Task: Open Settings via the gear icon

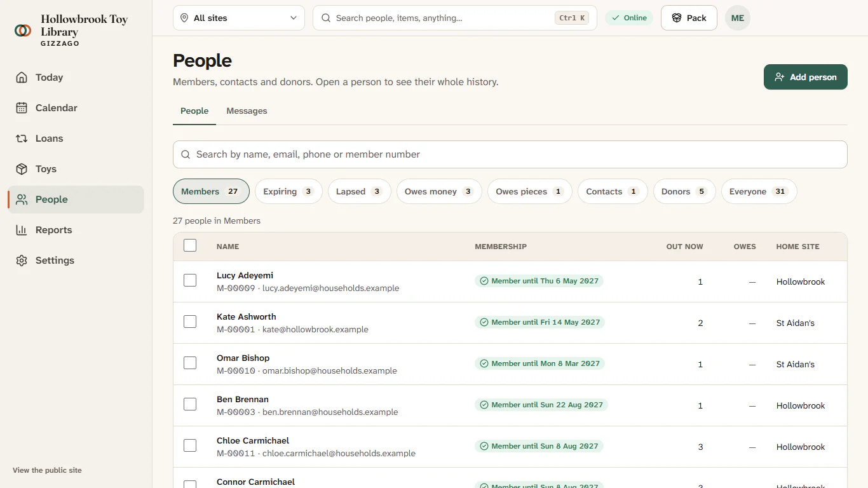Action: pos(22,261)
